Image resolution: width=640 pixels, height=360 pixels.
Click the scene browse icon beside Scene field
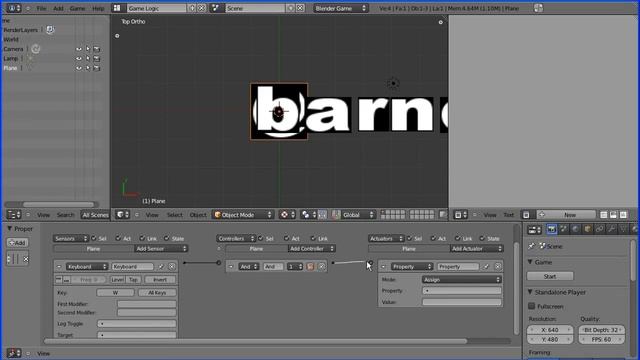(216, 8)
